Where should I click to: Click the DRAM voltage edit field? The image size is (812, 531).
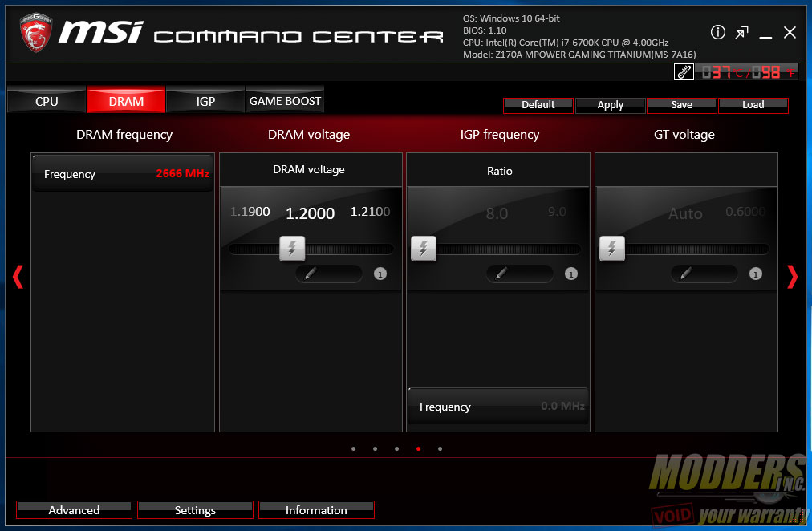pyautogui.click(x=329, y=274)
